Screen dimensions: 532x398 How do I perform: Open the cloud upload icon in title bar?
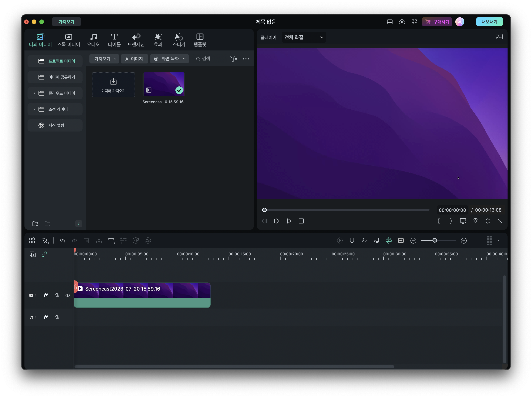point(402,22)
